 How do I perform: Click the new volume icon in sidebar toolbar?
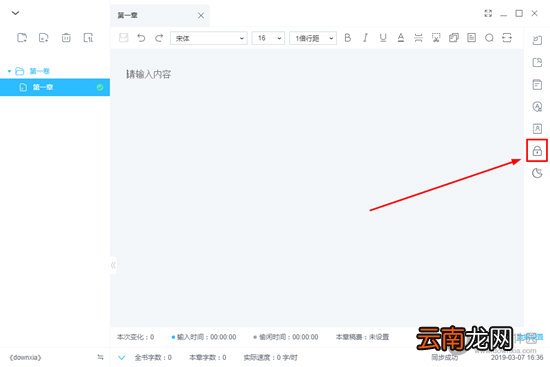pos(22,38)
